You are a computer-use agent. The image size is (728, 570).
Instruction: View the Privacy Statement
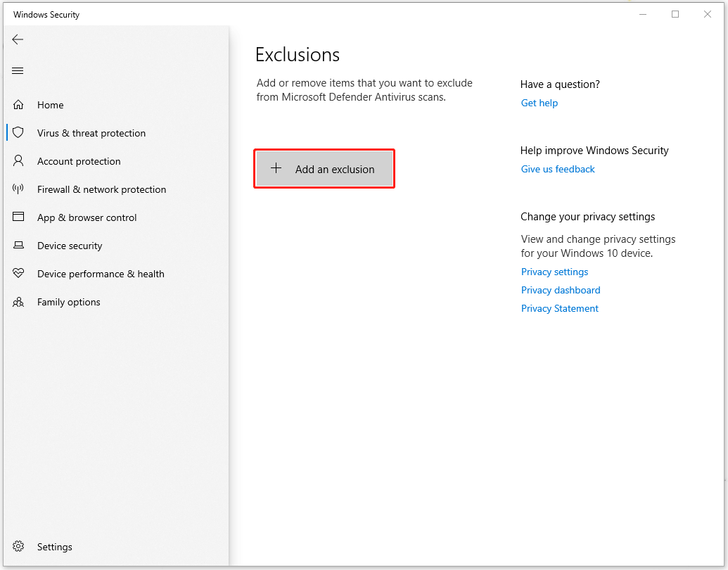click(x=559, y=308)
